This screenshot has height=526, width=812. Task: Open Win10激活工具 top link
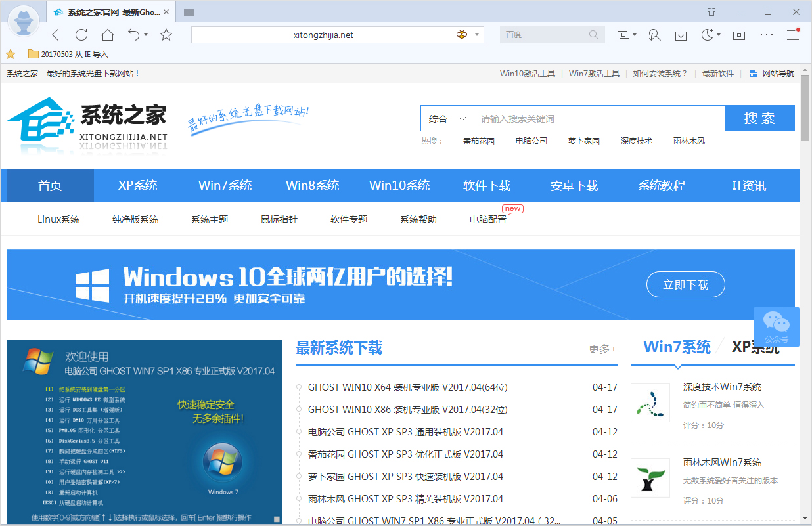[x=528, y=74]
